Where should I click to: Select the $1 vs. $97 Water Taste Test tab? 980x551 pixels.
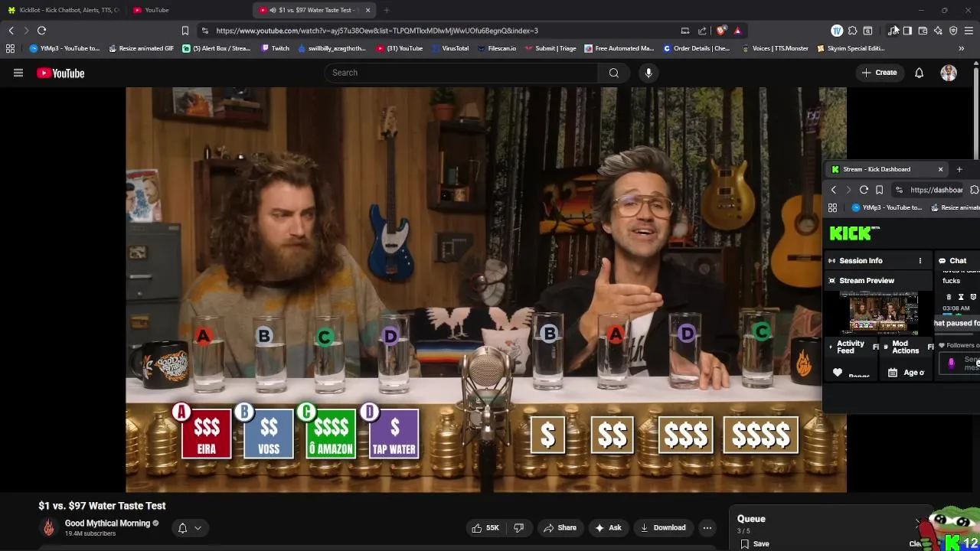[x=314, y=10]
